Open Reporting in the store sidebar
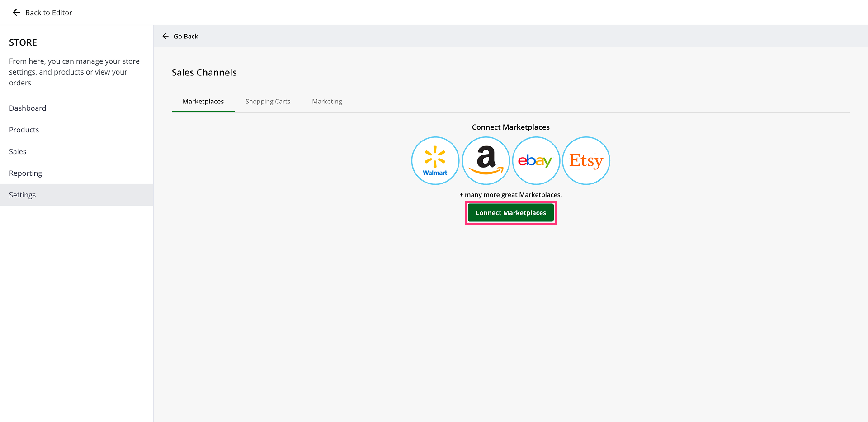This screenshot has height=422, width=868. 77,173
